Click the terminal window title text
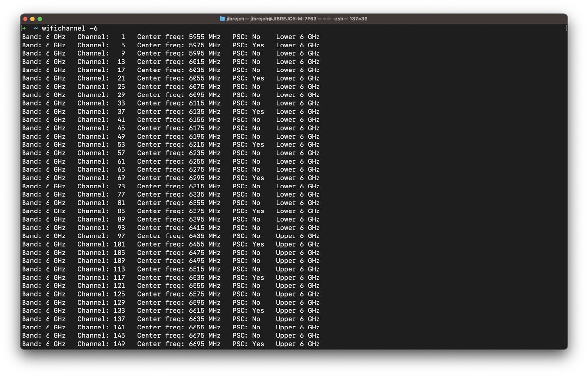The height and width of the screenshot is (376, 588). [297, 19]
